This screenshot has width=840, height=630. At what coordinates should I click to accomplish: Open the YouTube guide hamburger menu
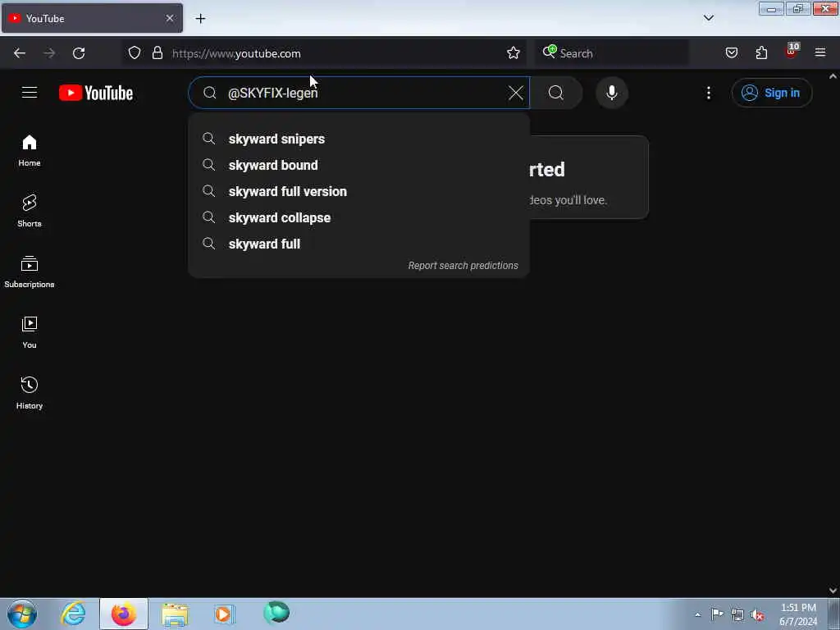pyautogui.click(x=30, y=93)
